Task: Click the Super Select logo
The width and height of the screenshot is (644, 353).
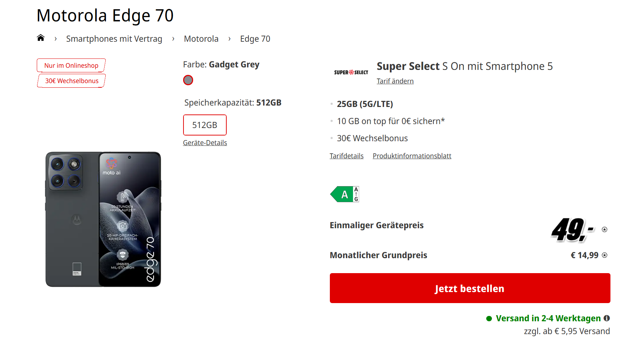Action: click(x=351, y=72)
